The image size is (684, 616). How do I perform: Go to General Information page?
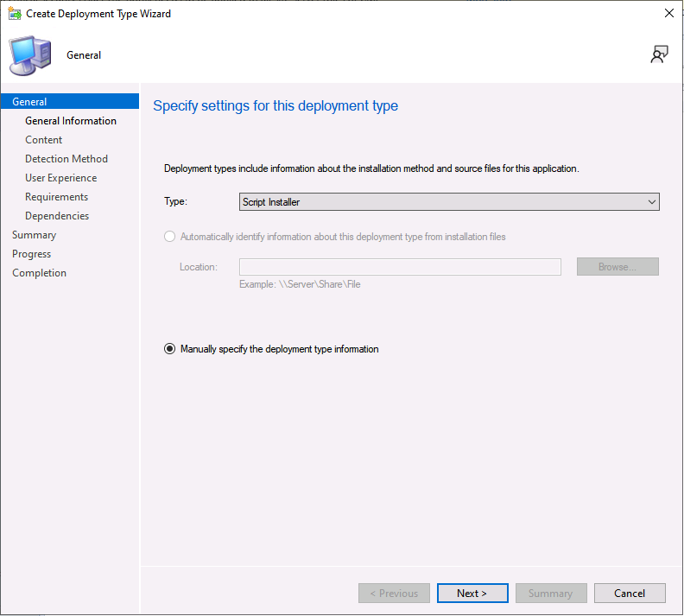pyautogui.click(x=71, y=121)
